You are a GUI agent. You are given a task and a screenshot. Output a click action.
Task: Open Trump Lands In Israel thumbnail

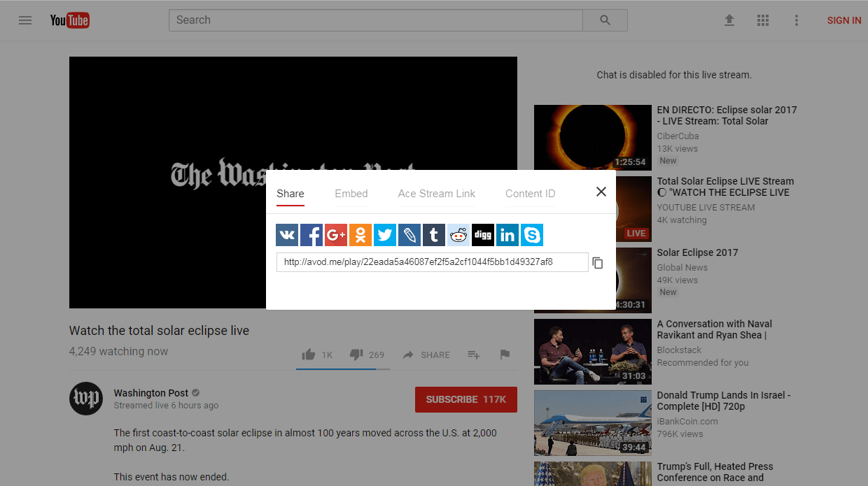tap(593, 423)
